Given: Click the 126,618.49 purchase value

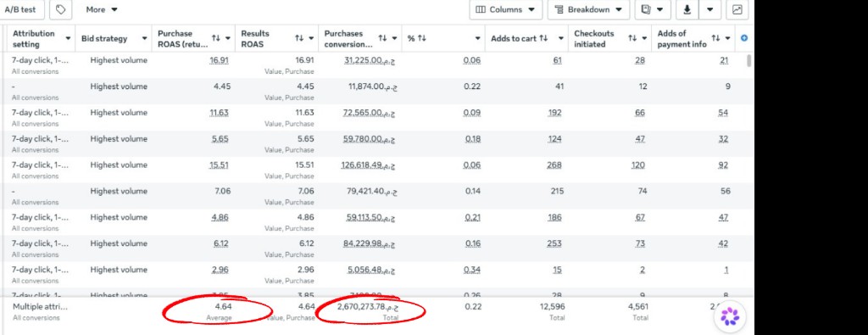Looking at the screenshot, I should coord(368,165).
